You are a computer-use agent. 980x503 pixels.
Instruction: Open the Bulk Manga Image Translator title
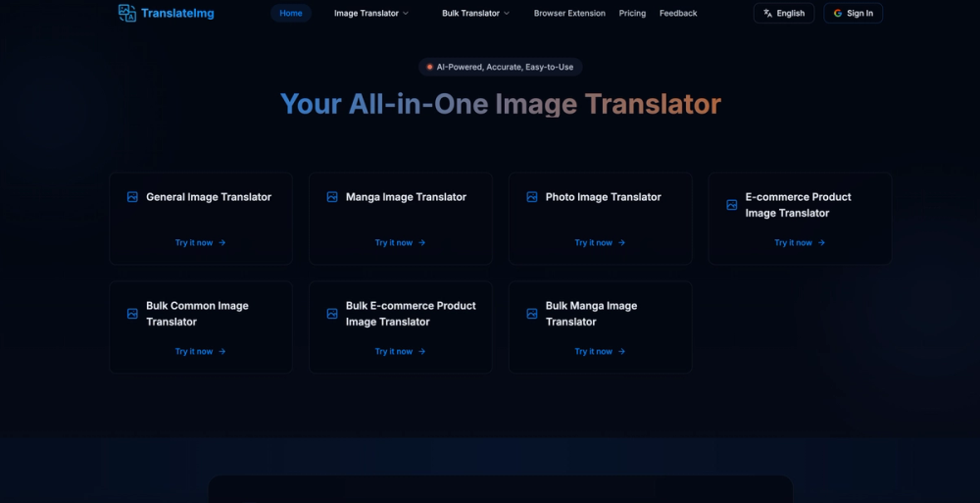pos(591,314)
